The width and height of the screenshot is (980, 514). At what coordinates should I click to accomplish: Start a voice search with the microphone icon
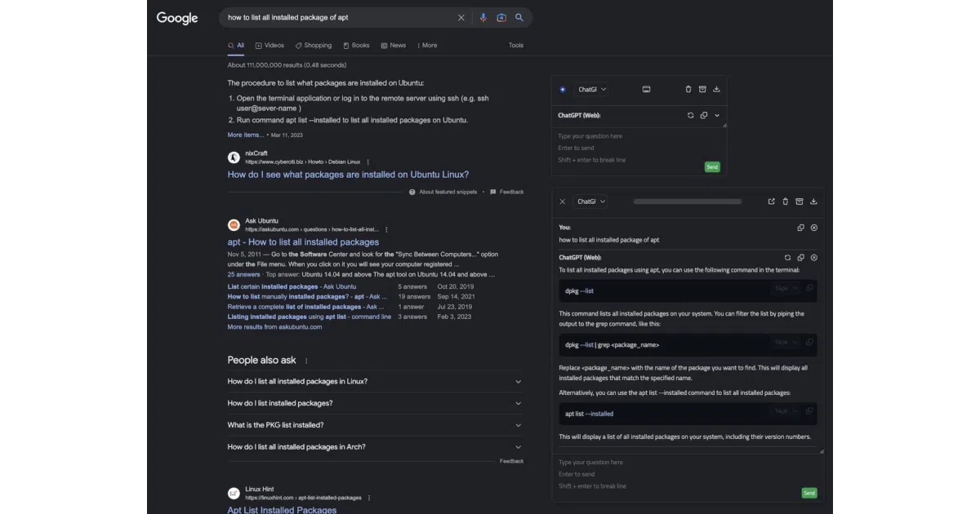point(483,17)
